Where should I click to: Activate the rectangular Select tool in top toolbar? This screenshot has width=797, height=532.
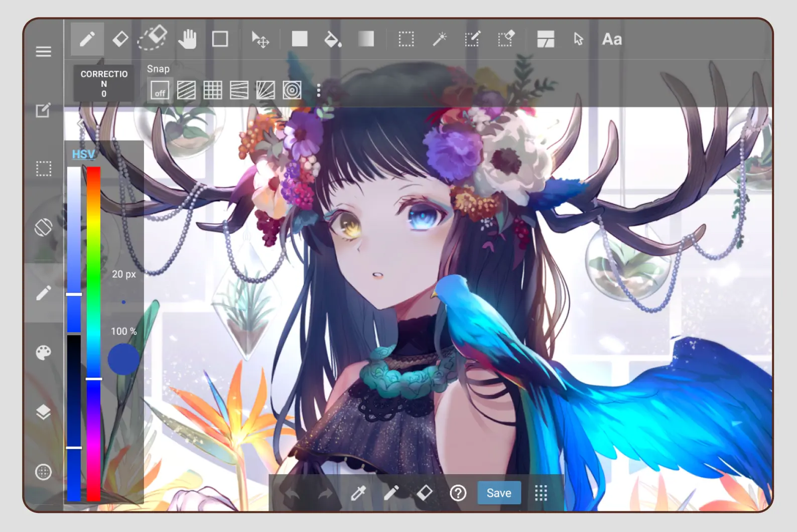[406, 39]
